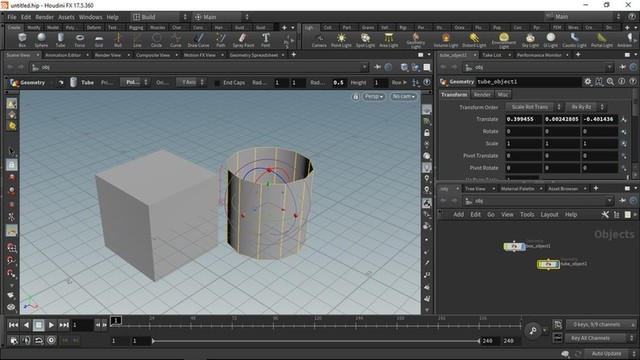Select the Box shelf tool

[x=22, y=40]
